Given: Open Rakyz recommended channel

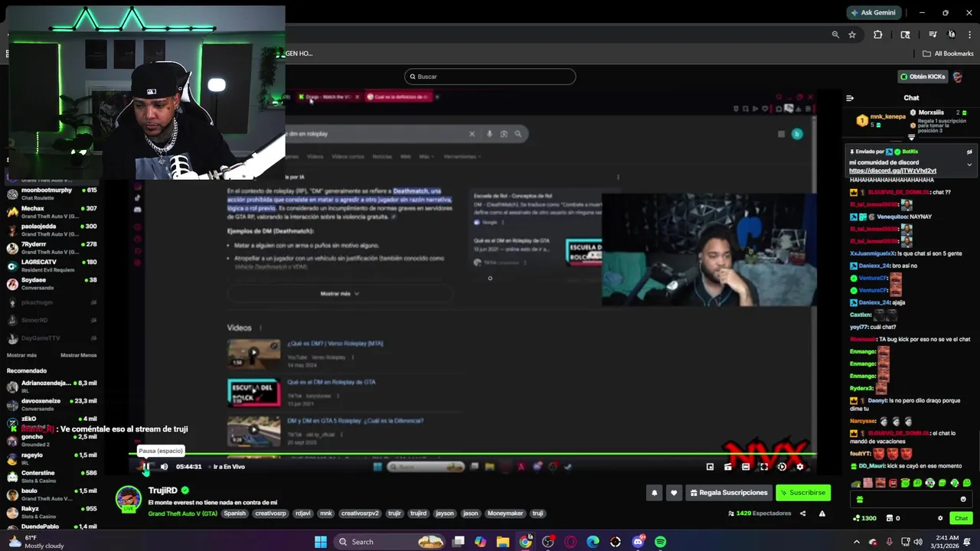Looking at the screenshot, I should [x=51, y=513].
